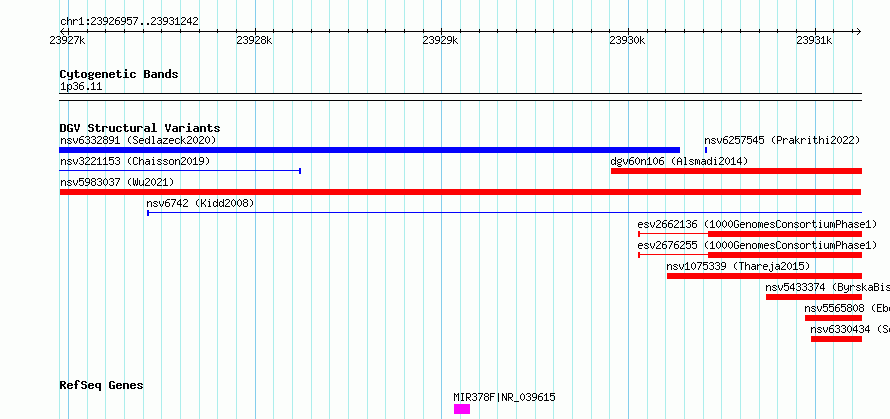Click the nsv6330434 red variant bar
The image size is (890, 419).
point(837,339)
